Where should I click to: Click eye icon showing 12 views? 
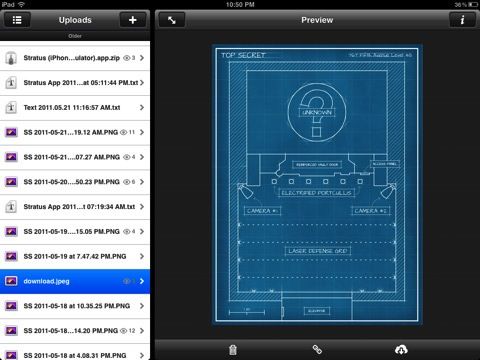point(123,331)
